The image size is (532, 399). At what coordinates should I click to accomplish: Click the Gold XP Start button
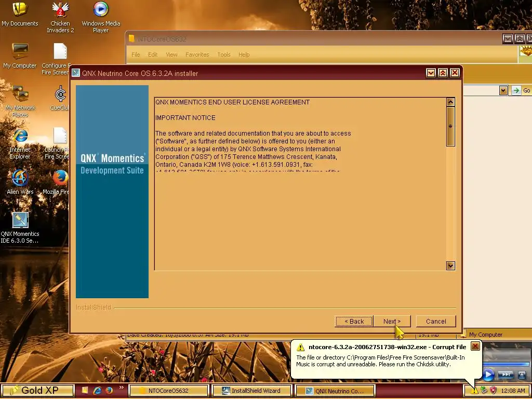pos(37,391)
